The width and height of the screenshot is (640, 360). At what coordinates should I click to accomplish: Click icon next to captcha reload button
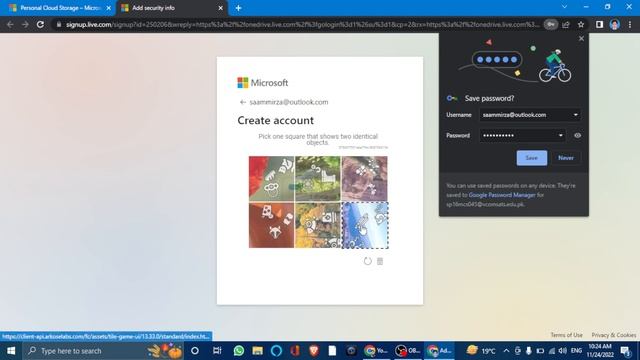[x=380, y=261]
